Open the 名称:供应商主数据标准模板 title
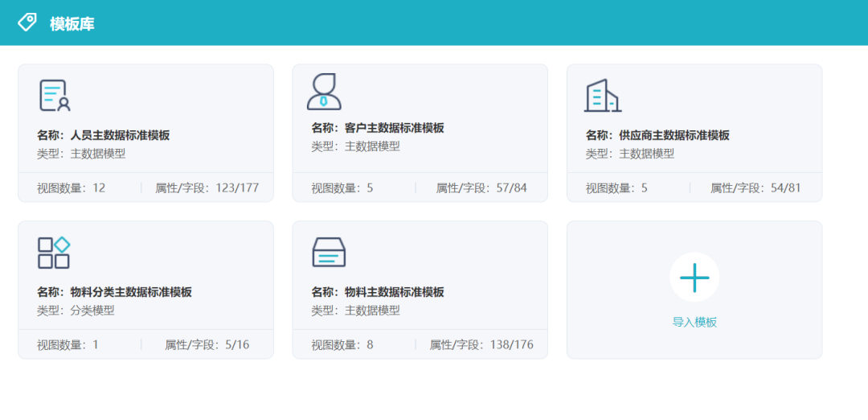Viewport: 868px width, 420px height. [x=657, y=135]
